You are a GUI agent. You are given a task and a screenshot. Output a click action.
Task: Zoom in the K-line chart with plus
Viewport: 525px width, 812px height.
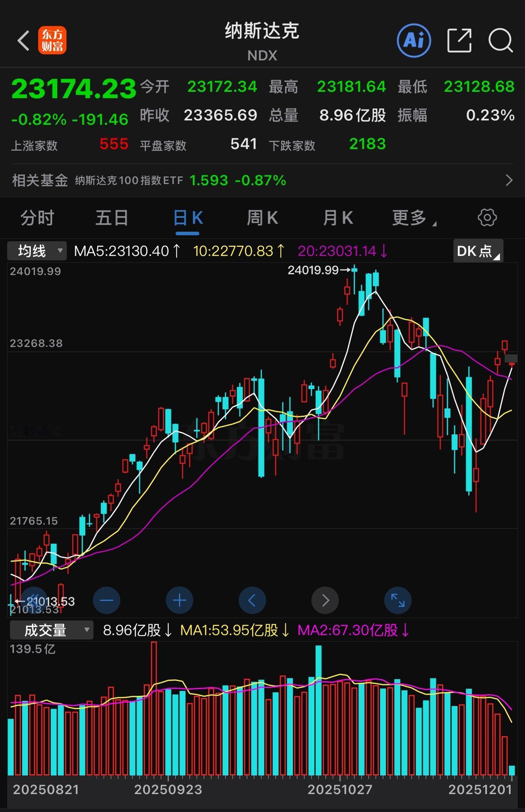point(179,600)
